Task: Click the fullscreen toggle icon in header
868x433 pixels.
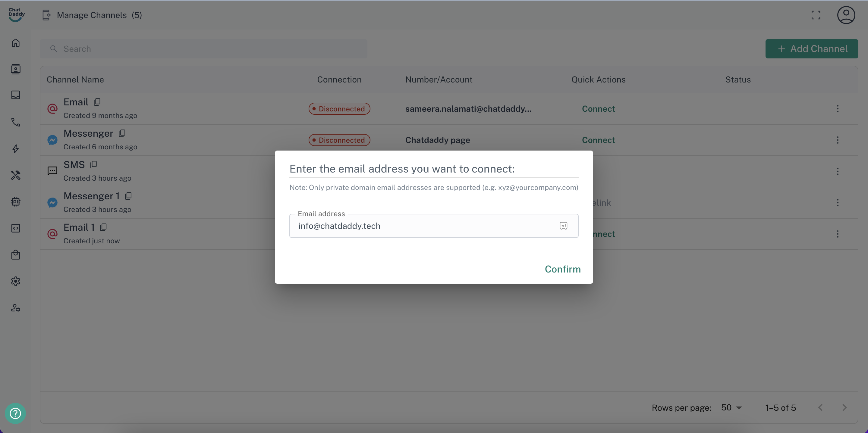Action: click(816, 15)
